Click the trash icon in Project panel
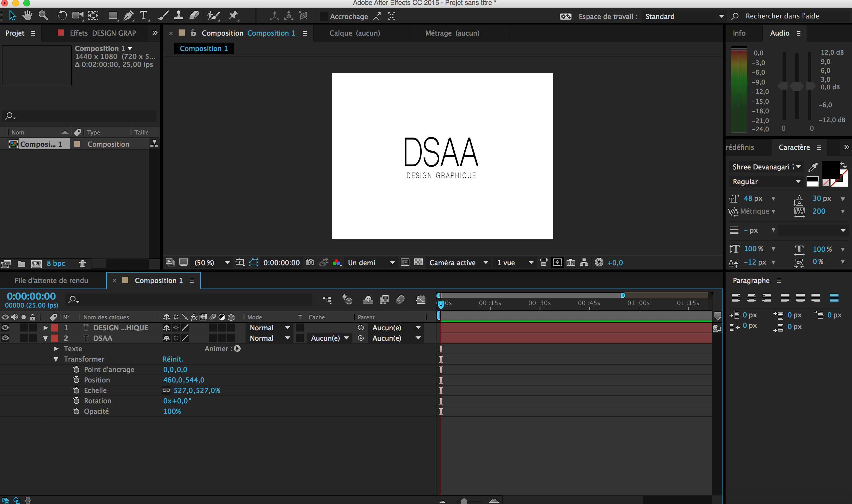The image size is (852, 504). pyautogui.click(x=83, y=264)
